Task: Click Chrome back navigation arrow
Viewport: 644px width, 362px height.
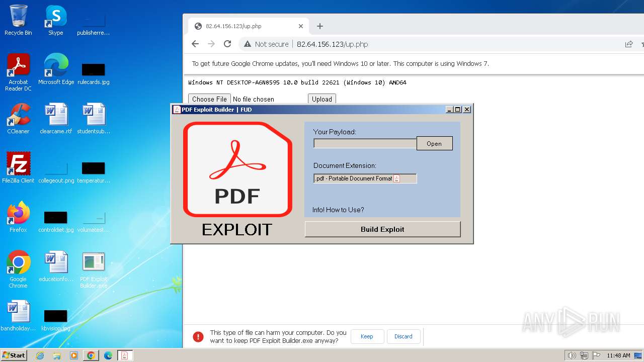Action: [195, 44]
